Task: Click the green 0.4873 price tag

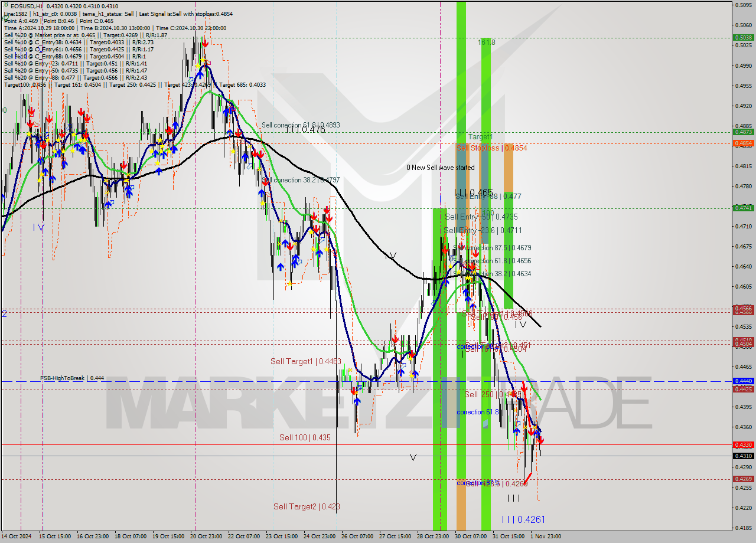Action: tap(743, 132)
